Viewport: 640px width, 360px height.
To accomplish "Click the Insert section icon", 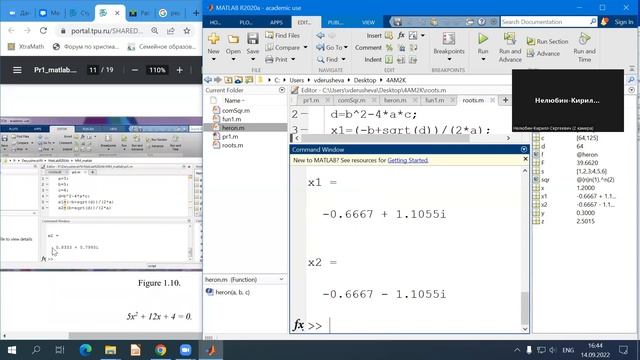I will tap(389, 36).
